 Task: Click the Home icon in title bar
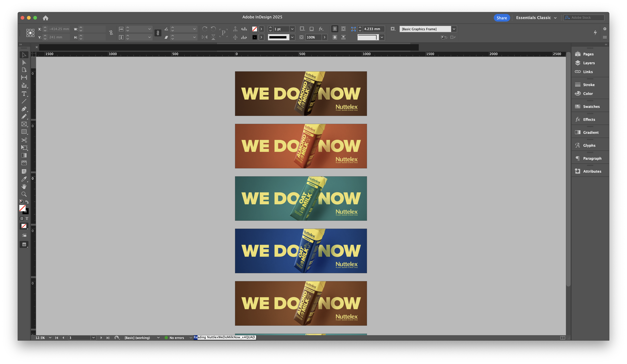(x=45, y=18)
